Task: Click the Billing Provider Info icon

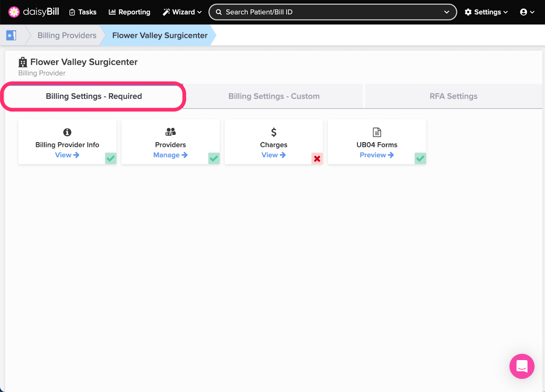Action: tap(67, 132)
